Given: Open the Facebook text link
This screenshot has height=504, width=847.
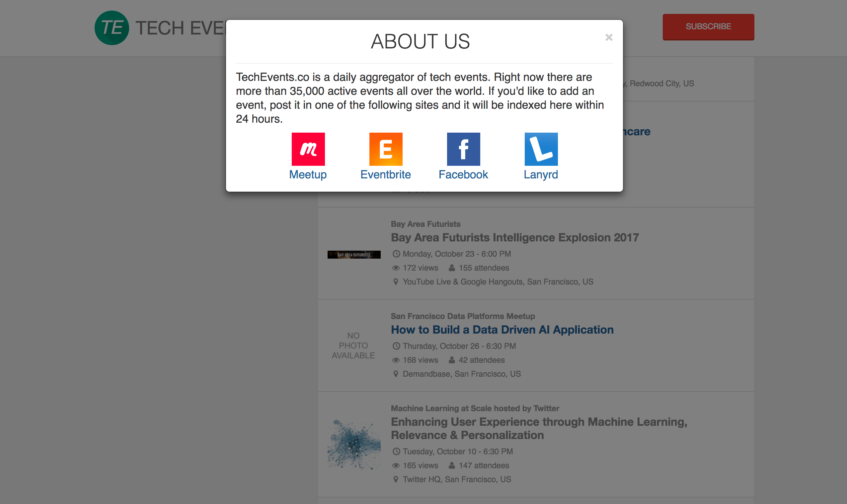Looking at the screenshot, I should click(x=463, y=174).
